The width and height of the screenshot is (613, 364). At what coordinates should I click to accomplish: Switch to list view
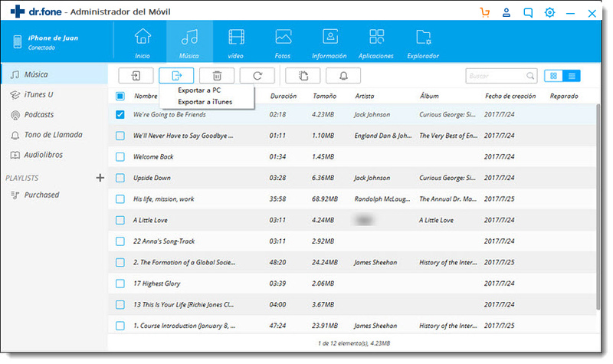[572, 76]
